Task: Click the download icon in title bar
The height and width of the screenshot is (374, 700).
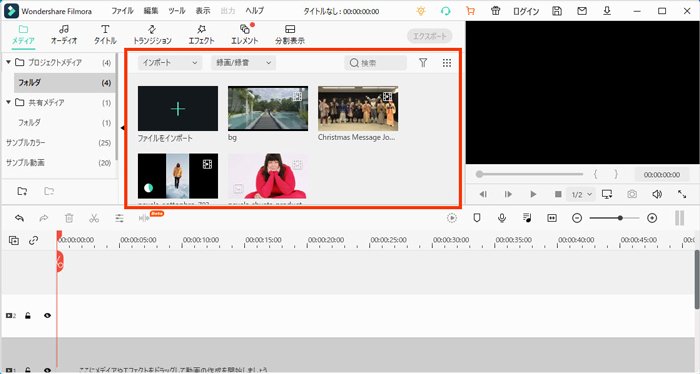Action: coord(607,11)
